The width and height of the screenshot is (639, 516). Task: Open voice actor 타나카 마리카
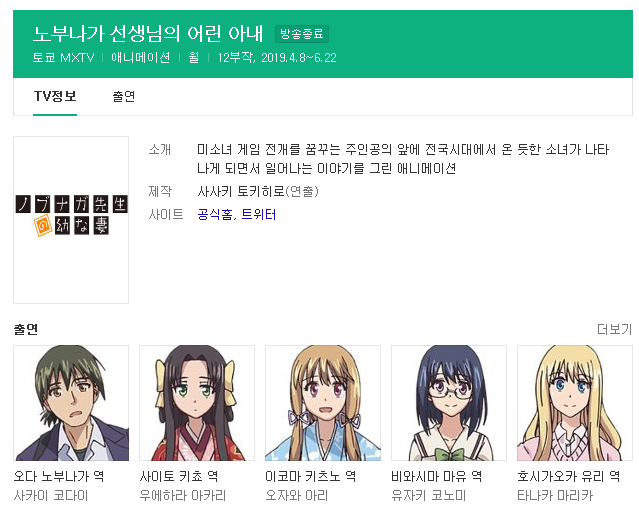[x=555, y=496]
